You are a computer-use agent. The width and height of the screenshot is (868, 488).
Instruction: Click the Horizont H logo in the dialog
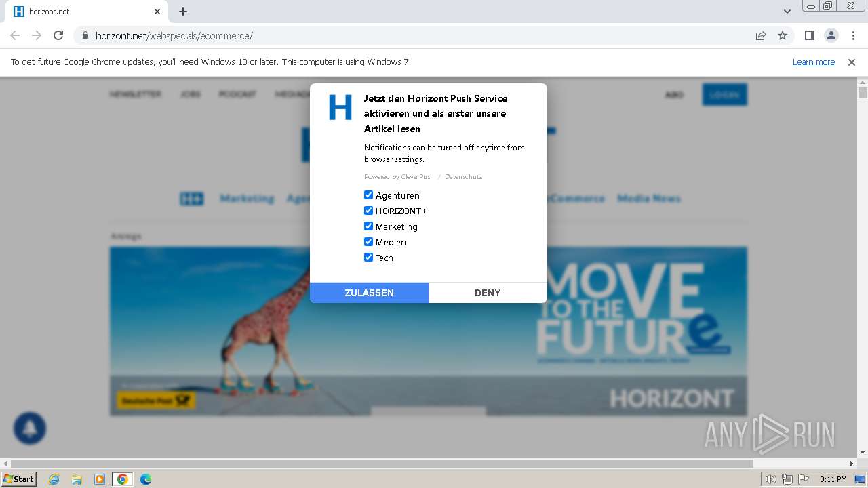pyautogui.click(x=340, y=107)
